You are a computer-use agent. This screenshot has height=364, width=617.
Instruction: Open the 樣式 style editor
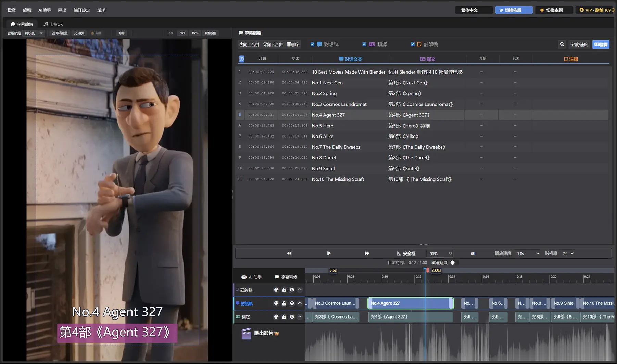coord(79,33)
